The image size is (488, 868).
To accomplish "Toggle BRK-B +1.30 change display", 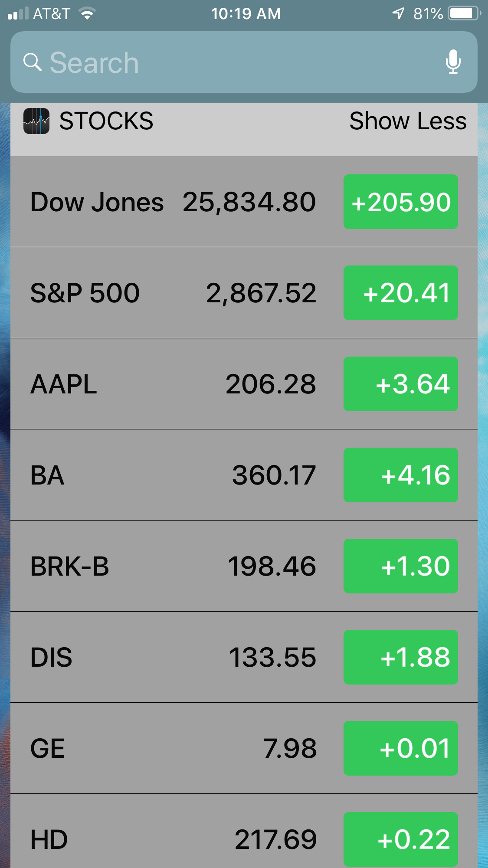I will pos(400,566).
